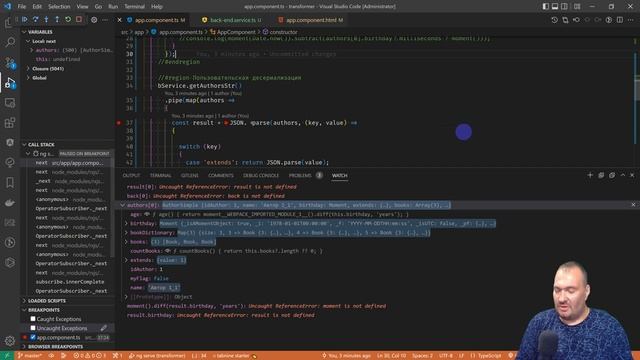This screenshot has height=360, width=640.
Task: Remove the authors[0] watch expression
Action: (x=633, y=205)
